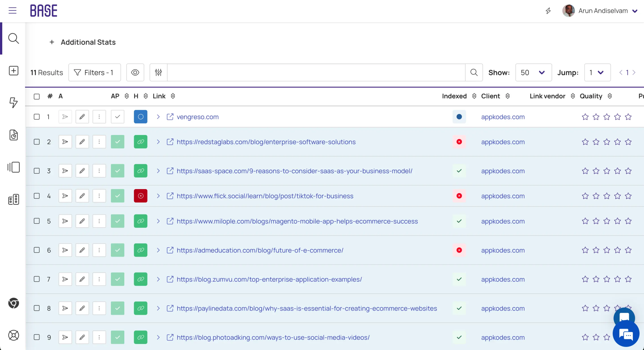Click the red indexed status on the admeducation row
Image resolution: width=644 pixels, height=350 pixels.
pos(459,250)
